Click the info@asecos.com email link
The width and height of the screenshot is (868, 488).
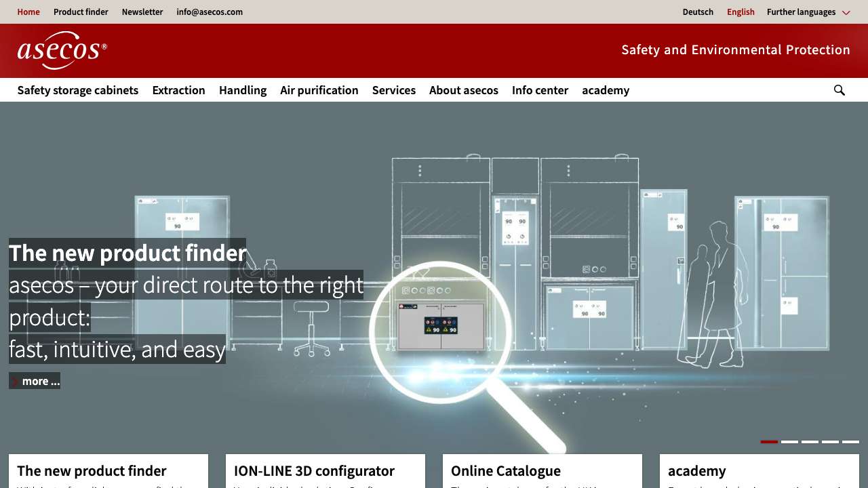tap(210, 12)
